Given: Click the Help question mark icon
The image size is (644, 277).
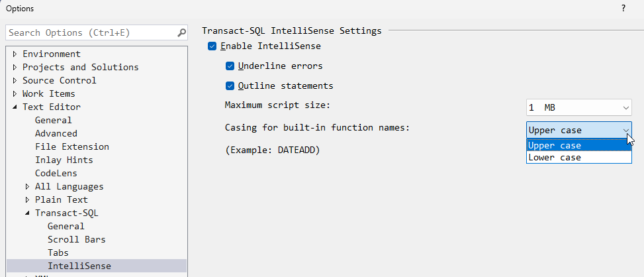Looking at the screenshot, I should (623, 9).
